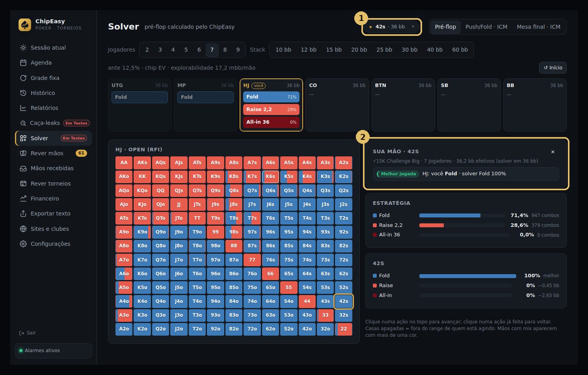Switch to Push/Fold · ICM tab
This screenshot has height=375, width=588.
(x=486, y=27)
